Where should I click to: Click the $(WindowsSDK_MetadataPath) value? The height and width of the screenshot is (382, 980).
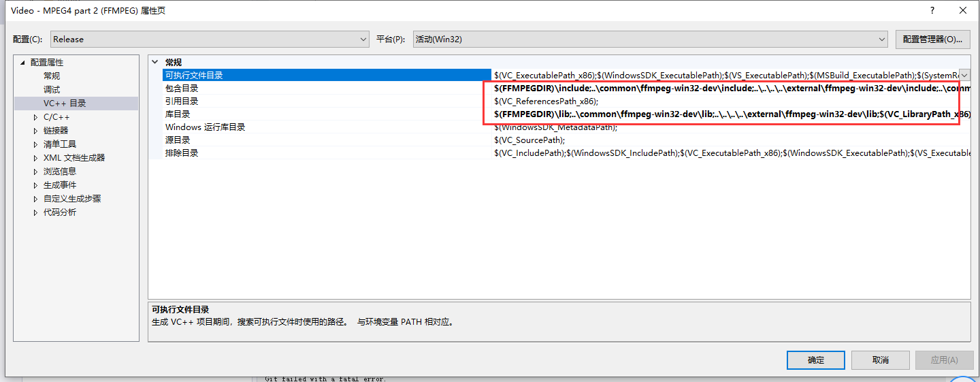(x=556, y=127)
